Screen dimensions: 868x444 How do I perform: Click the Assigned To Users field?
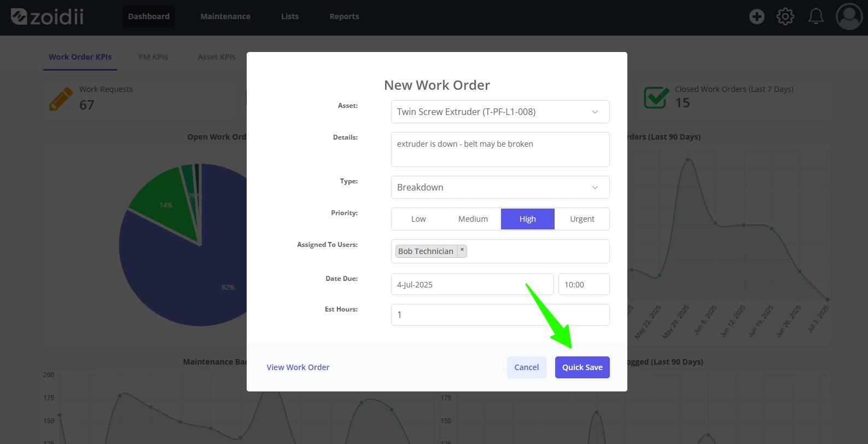pos(500,251)
